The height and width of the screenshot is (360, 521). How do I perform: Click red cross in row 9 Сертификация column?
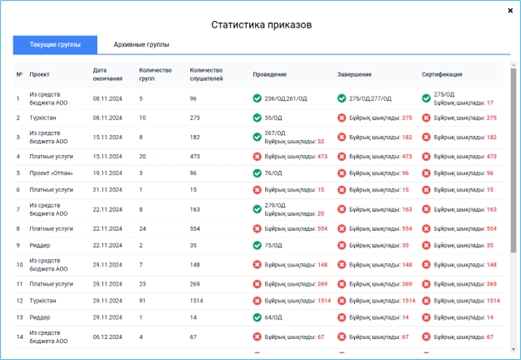click(426, 245)
